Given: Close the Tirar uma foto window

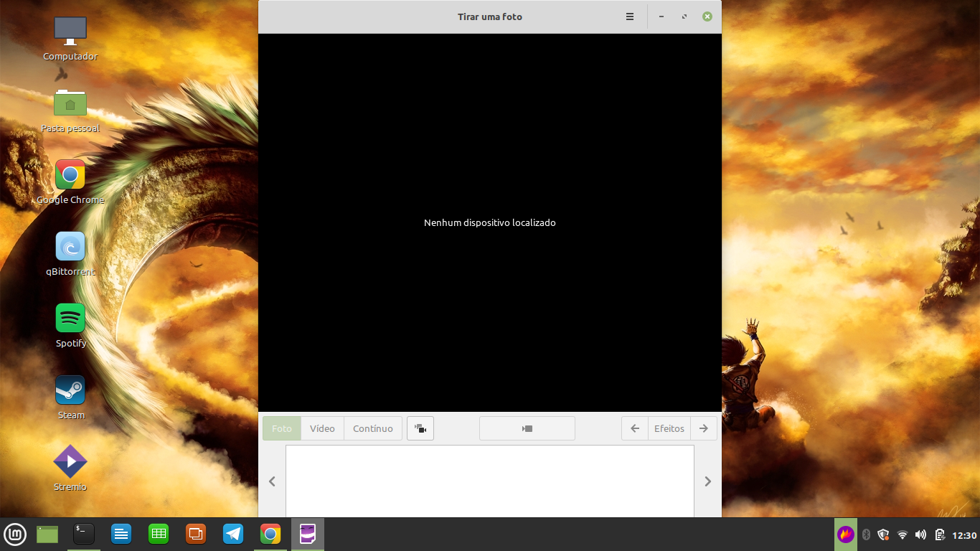Looking at the screenshot, I should point(707,17).
